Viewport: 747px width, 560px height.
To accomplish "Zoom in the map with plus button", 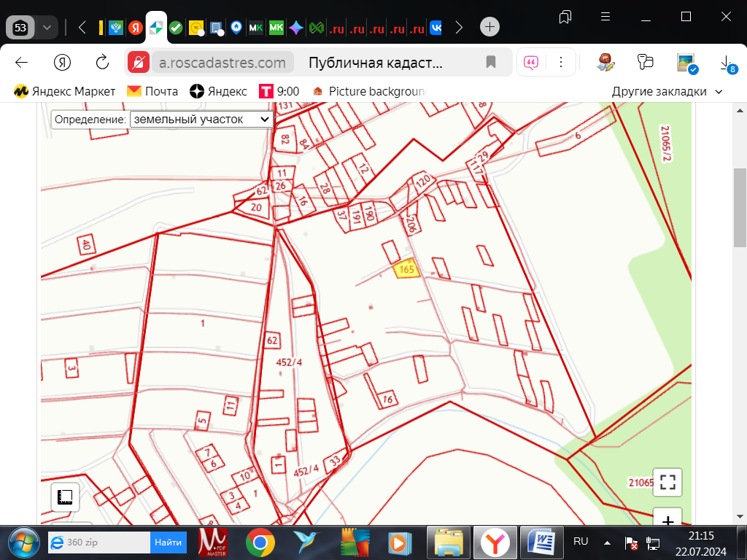I will [x=667, y=520].
